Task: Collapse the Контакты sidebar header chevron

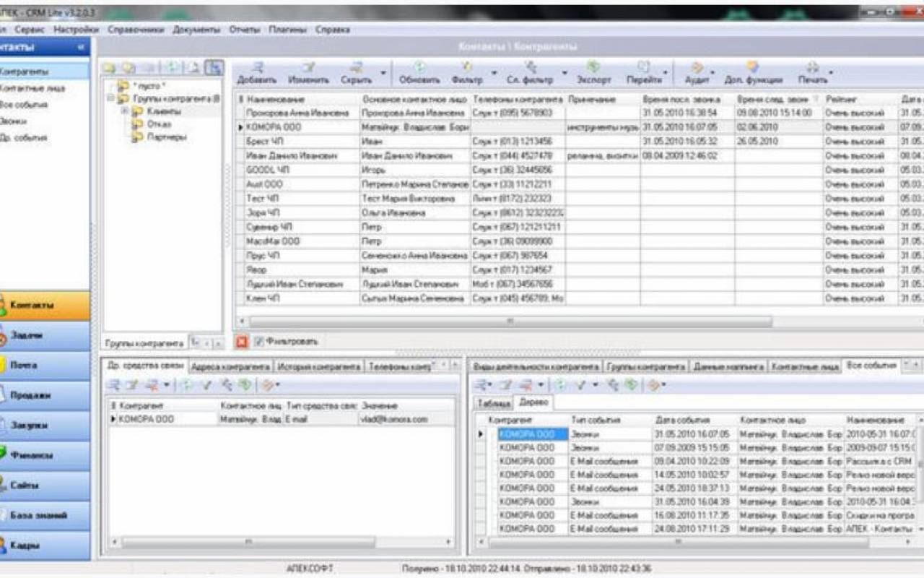Action: [81, 47]
